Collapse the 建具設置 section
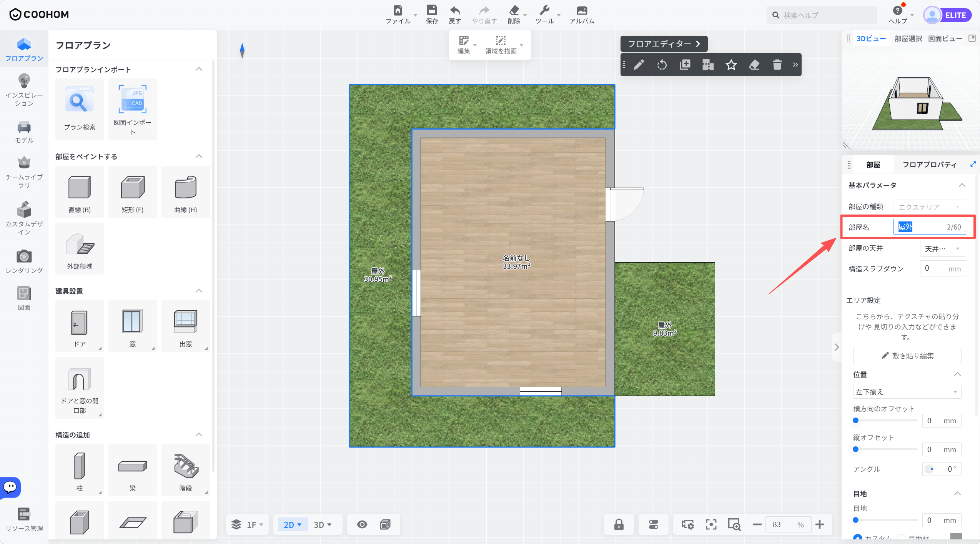 (x=199, y=291)
